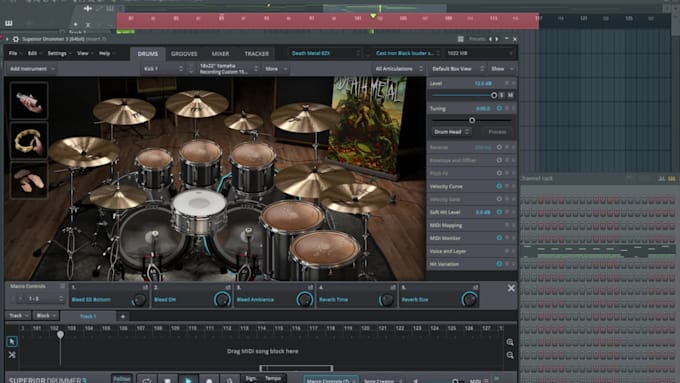680x383 pixels.
Task: Mute the instrument with M button
Action: coord(510,95)
